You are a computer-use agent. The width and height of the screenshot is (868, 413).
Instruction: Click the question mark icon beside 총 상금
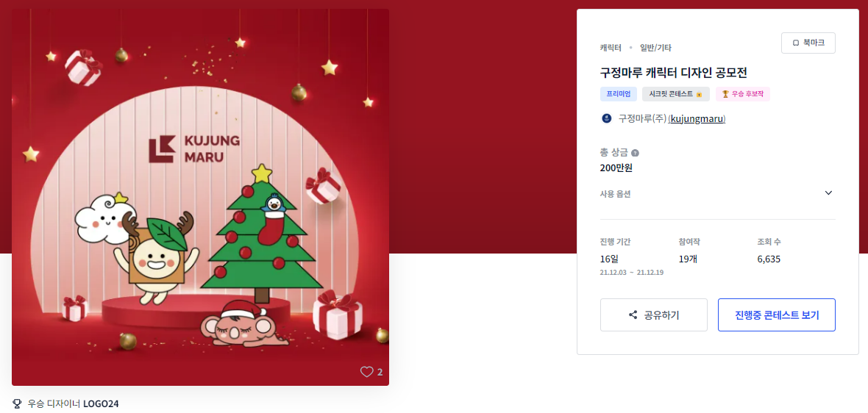click(635, 153)
